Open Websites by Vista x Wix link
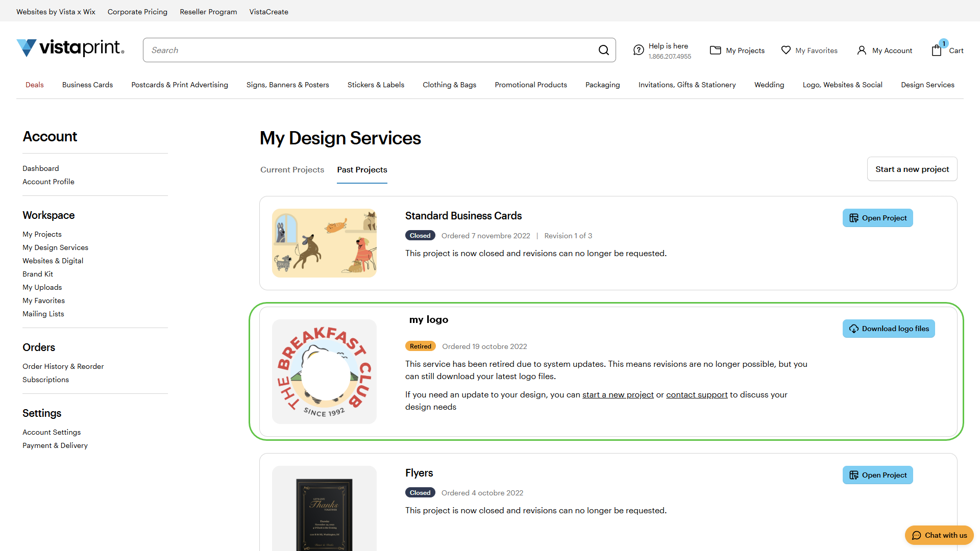The image size is (980, 551). (56, 12)
